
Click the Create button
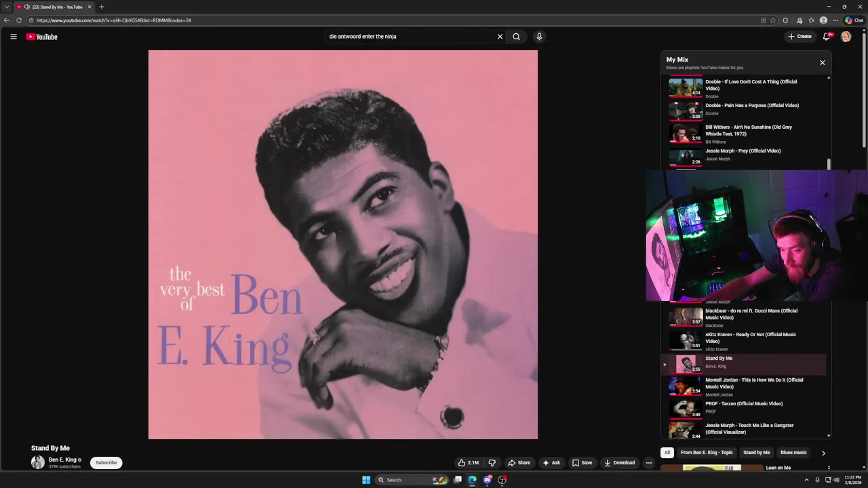pos(800,37)
